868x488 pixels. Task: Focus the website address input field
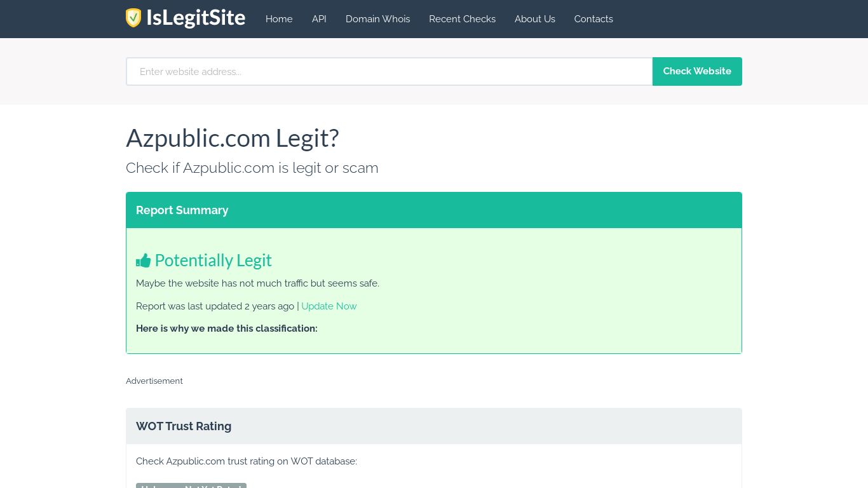coord(390,71)
